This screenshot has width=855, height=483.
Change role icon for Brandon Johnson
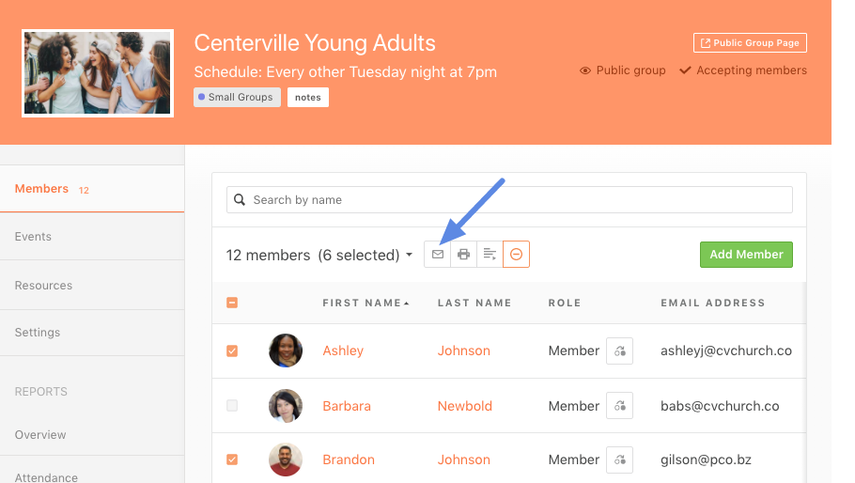pyautogui.click(x=619, y=460)
